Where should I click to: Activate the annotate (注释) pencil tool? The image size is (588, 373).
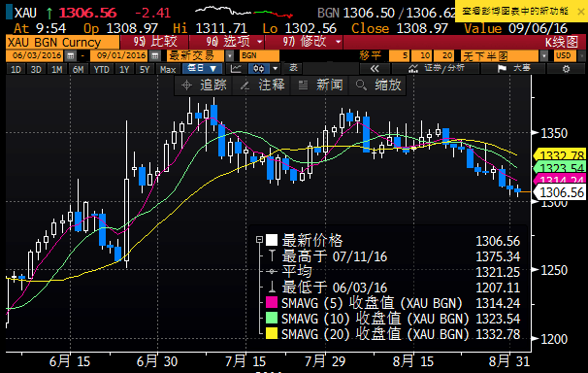click(x=262, y=85)
